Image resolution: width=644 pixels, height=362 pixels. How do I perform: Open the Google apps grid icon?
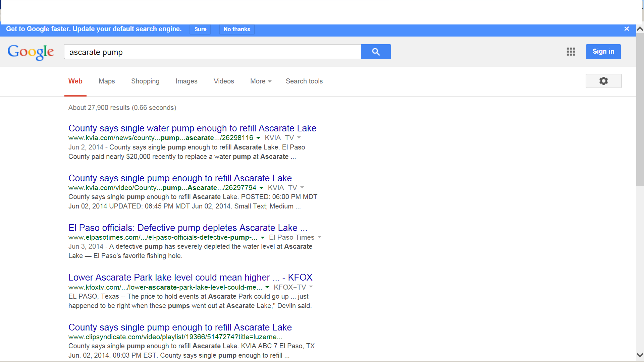click(x=571, y=52)
